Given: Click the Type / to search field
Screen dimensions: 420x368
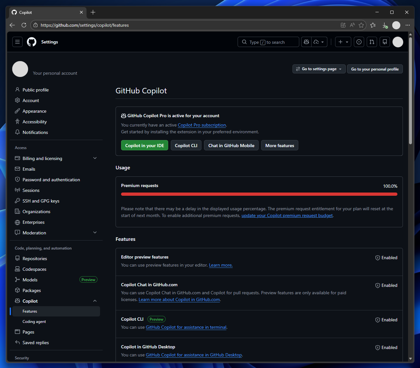Looking at the screenshot, I should [268, 42].
